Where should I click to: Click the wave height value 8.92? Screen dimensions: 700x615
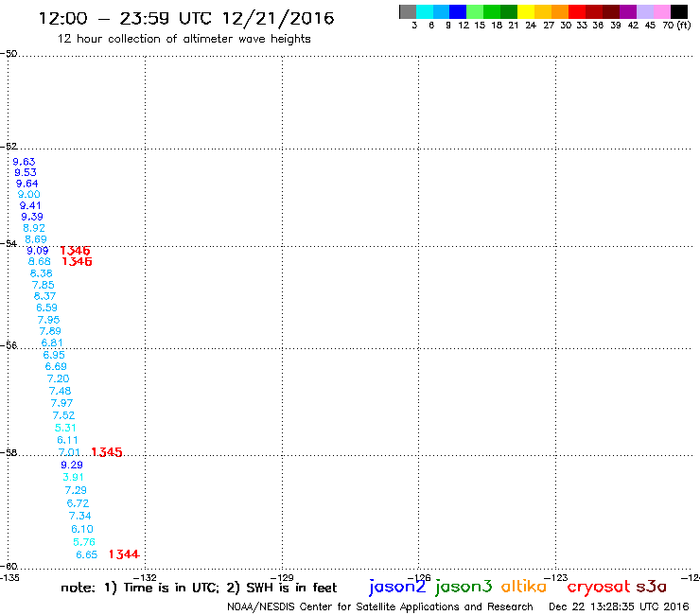(34, 228)
